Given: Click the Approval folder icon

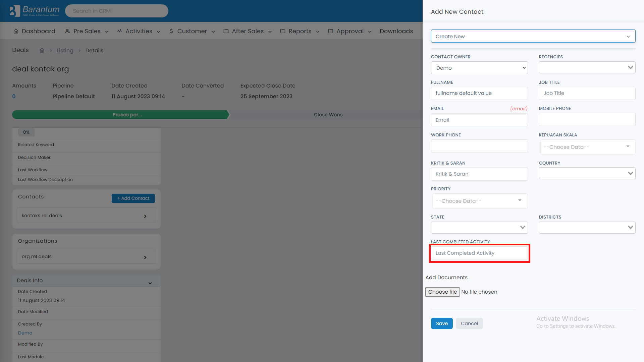Looking at the screenshot, I should pos(330,31).
